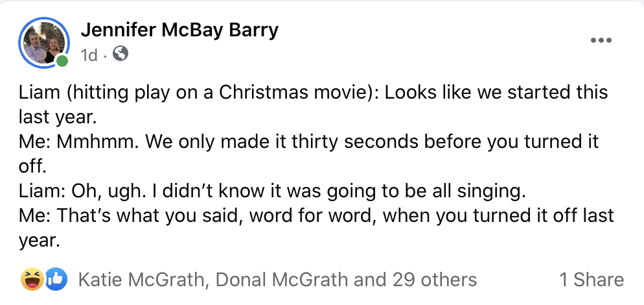Image resolution: width=644 pixels, height=305 pixels.
Task: Click the line starting Me: Mmhmm
Action: (308, 141)
